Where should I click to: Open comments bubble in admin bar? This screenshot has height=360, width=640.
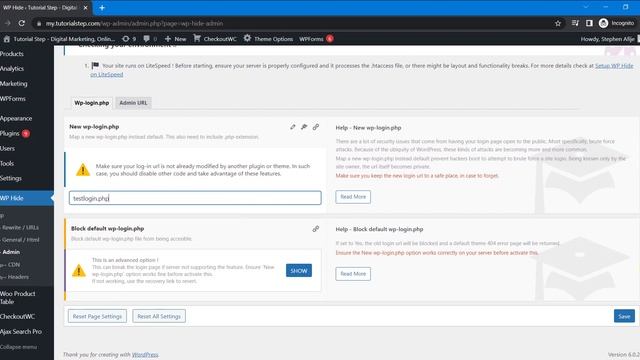tap(150, 39)
